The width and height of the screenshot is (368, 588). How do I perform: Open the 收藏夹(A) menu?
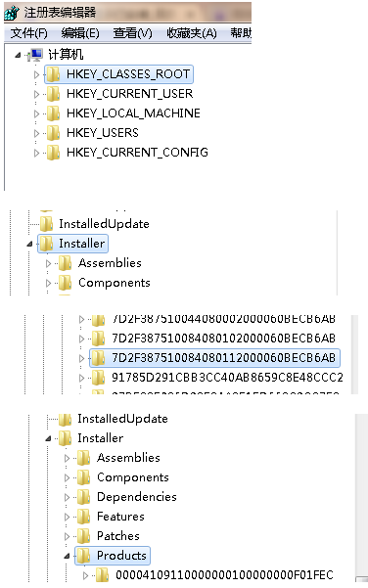click(x=192, y=33)
